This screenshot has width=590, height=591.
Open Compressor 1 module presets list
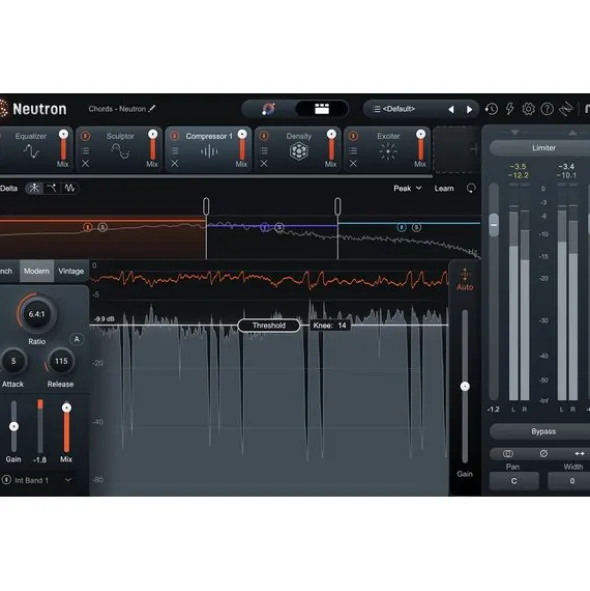tap(175, 151)
